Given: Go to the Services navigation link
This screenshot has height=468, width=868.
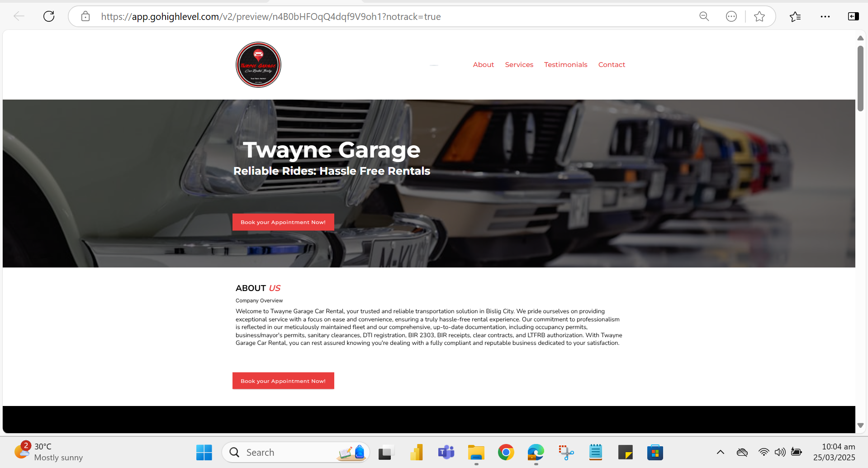Looking at the screenshot, I should pos(519,65).
